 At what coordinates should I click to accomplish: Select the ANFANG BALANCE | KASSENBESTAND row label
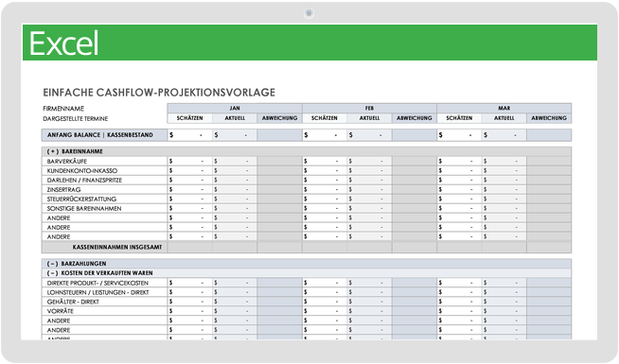pos(104,135)
